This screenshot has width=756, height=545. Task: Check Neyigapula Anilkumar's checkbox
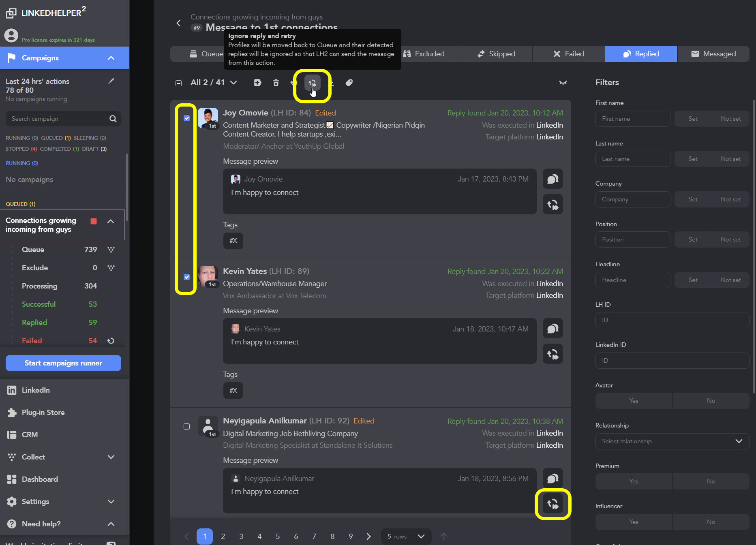click(186, 427)
